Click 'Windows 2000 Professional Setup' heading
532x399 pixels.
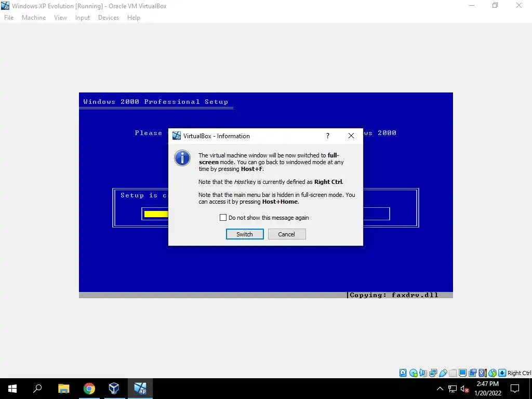point(156,101)
